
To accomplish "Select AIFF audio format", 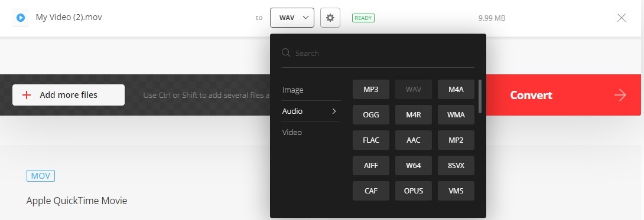I will [x=371, y=166].
